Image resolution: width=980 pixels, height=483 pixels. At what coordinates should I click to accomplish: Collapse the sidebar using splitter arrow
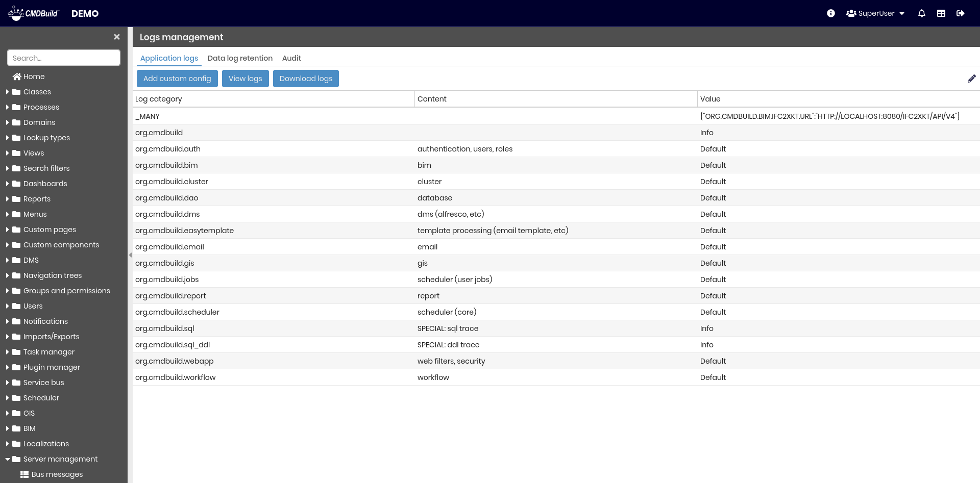point(130,255)
